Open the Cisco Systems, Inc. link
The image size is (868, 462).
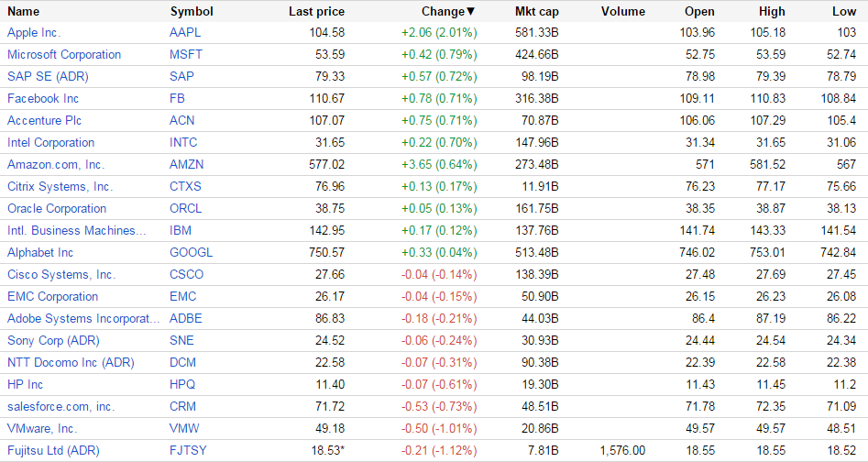click(x=61, y=274)
